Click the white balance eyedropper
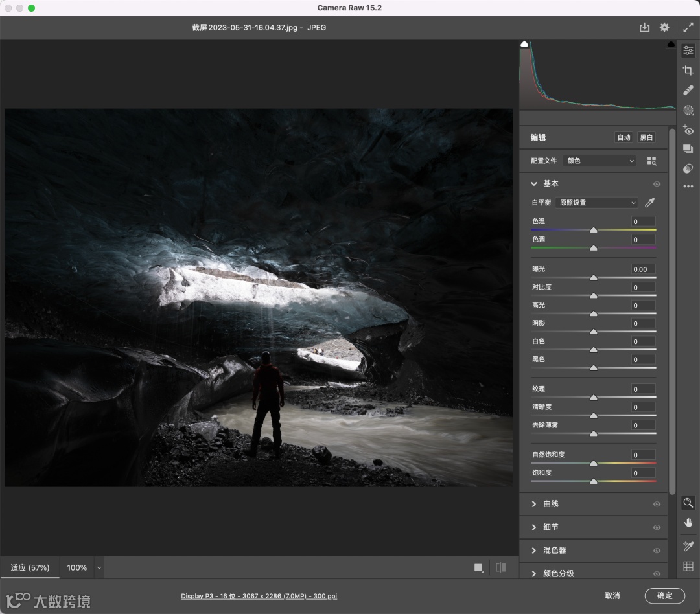Screen dimensions: 700x614 pyautogui.click(x=650, y=203)
